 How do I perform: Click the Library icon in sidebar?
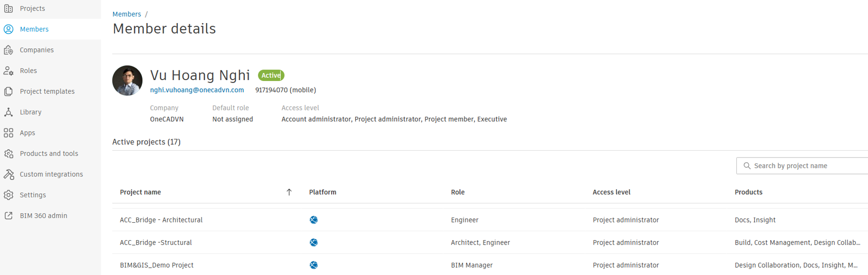8,112
